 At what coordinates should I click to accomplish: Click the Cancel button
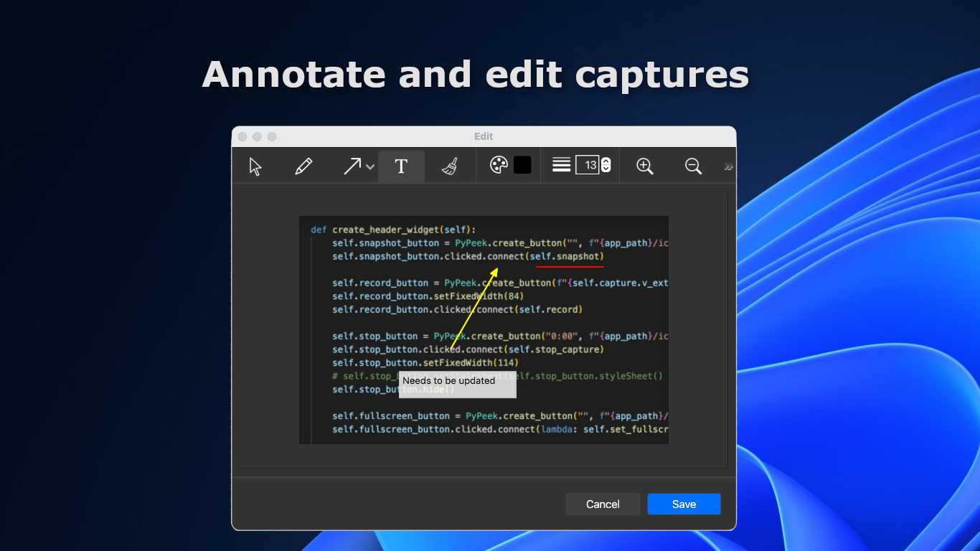click(x=603, y=504)
